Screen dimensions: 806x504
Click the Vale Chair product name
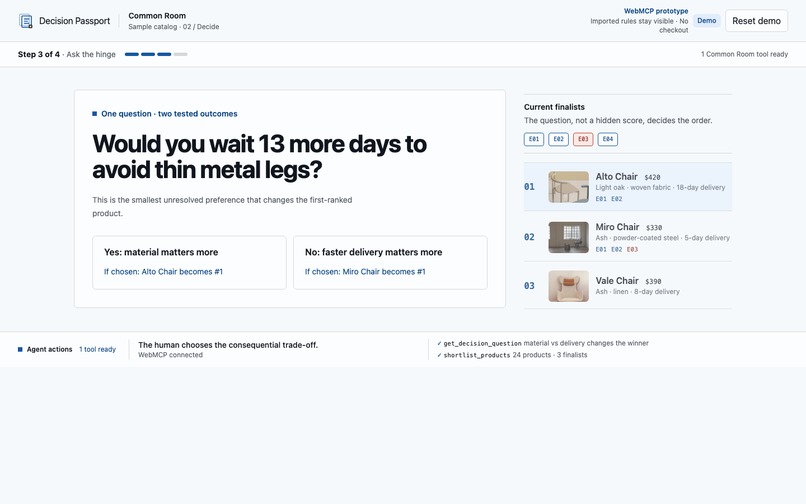tap(617, 281)
